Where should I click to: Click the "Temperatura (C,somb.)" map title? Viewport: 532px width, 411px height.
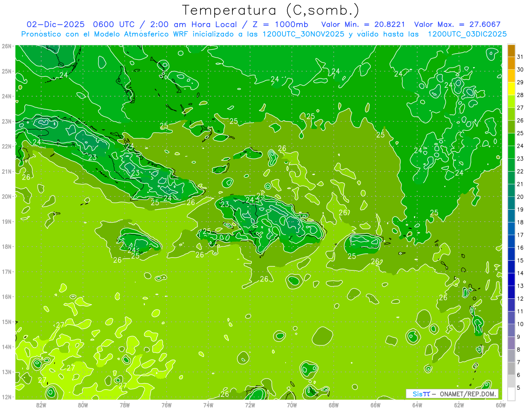[x=271, y=11]
